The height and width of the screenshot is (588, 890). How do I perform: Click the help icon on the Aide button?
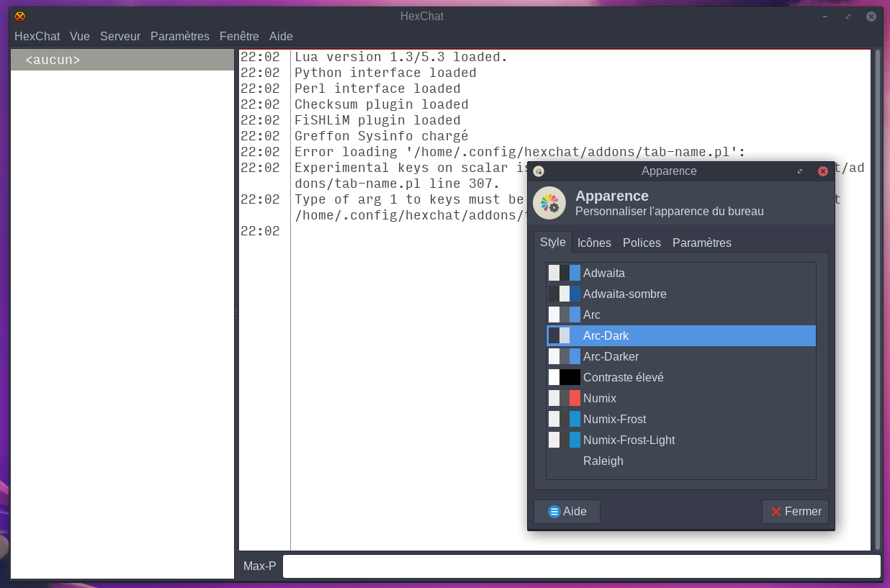pyautogui.click(x=554, y=511)
